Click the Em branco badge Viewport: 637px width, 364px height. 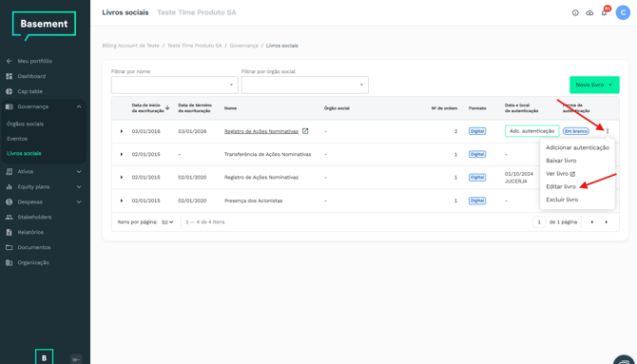(x=575, y=131)
